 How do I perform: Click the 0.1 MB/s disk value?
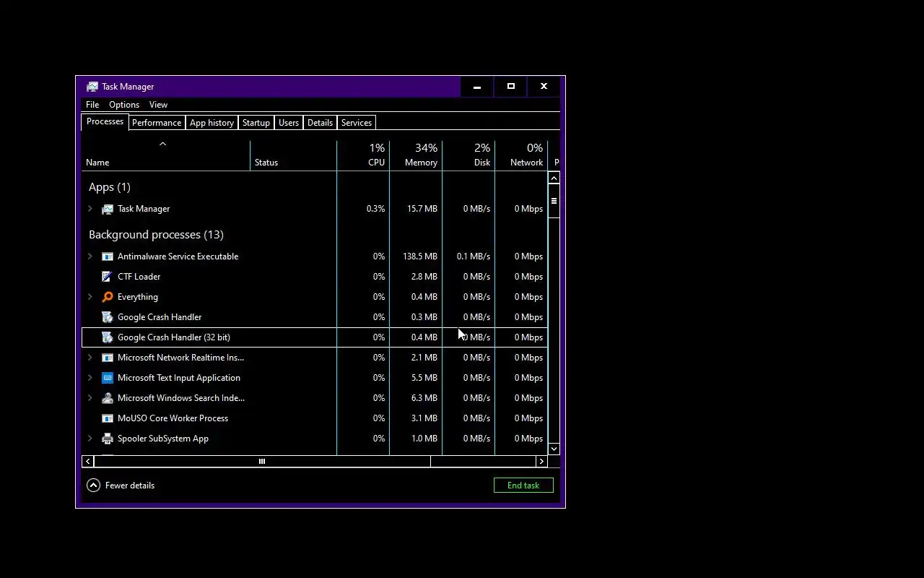[474, 256]
